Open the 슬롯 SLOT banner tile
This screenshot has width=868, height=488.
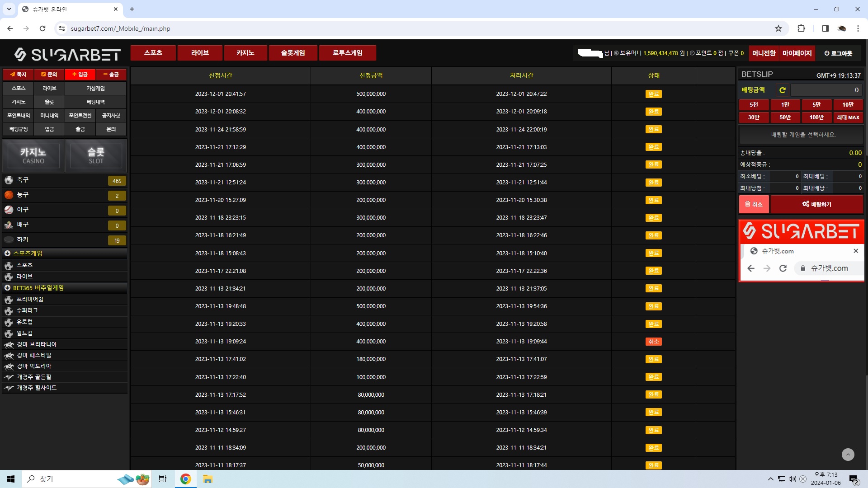click(x=96, y=155)
